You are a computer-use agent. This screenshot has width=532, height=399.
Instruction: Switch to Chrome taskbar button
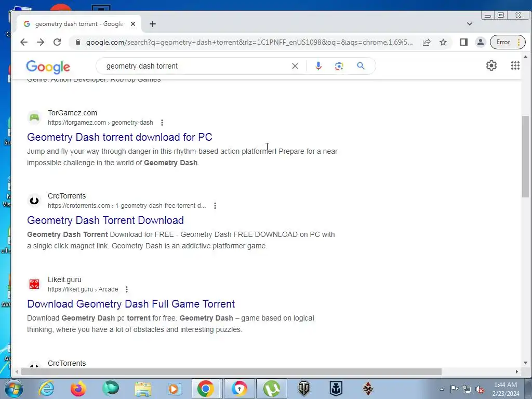click(206, 389)
